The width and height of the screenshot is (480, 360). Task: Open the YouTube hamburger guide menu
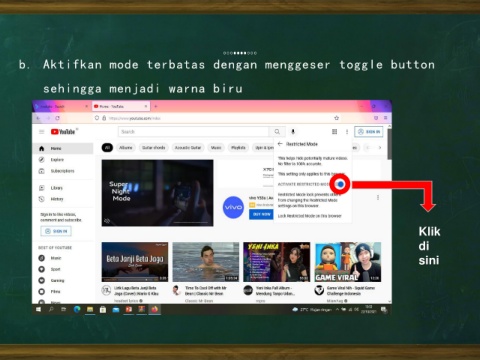coord(42,132)
